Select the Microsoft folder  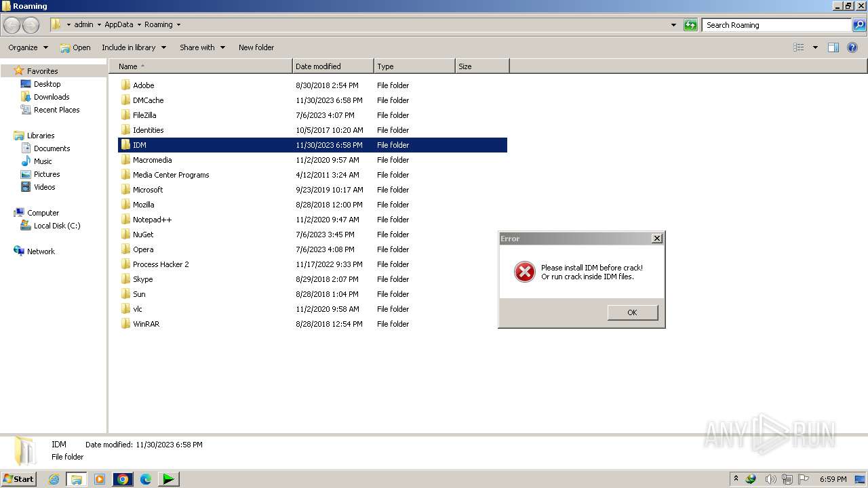312,190
